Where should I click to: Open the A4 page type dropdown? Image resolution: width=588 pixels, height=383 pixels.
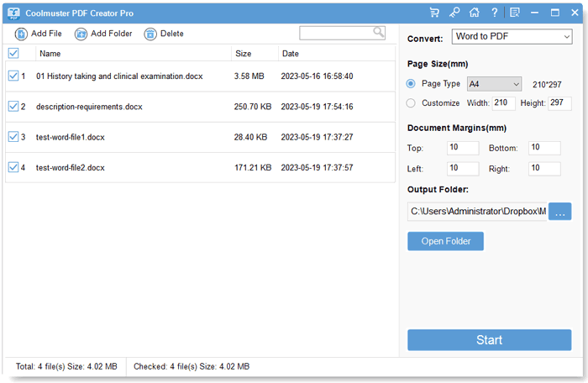[494, 84]
